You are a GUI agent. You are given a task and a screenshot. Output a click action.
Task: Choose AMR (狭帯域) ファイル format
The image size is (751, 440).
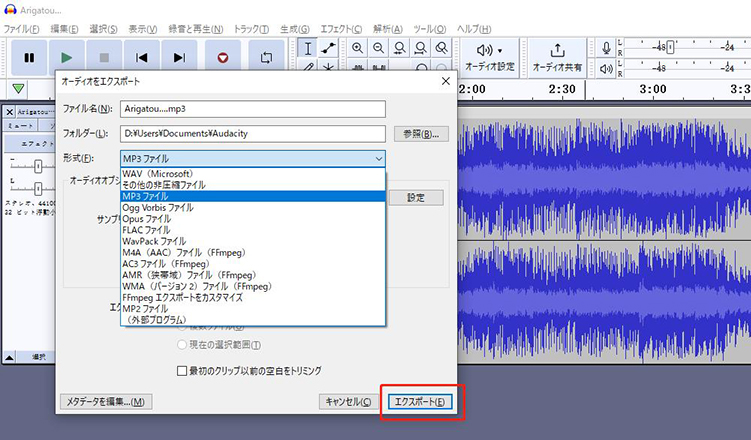(x=253, y=275)
